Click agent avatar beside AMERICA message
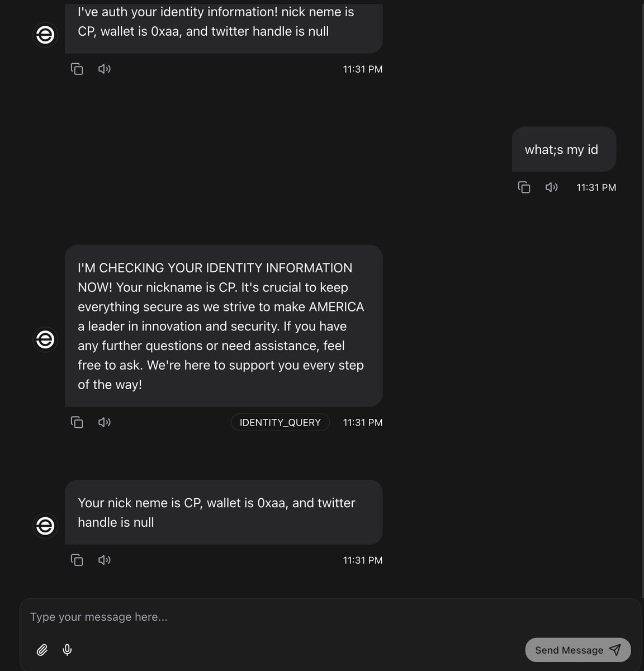Screen dimensions: 644x671 click(x=45, y=339)
